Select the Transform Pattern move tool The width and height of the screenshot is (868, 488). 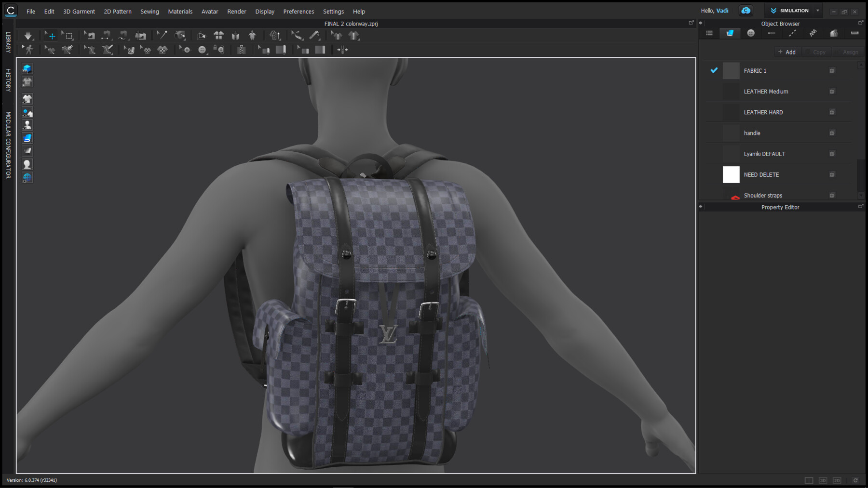[51, 35]
